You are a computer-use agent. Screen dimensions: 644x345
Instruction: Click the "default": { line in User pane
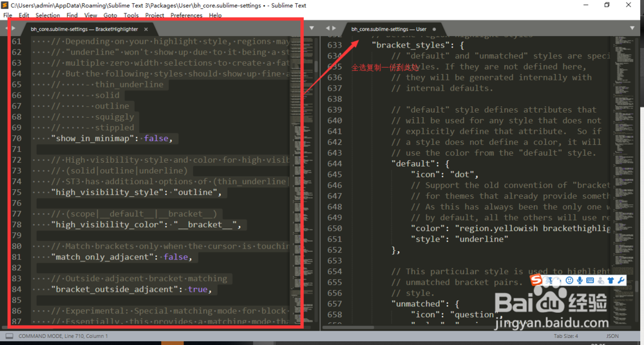tap(421, 163)
